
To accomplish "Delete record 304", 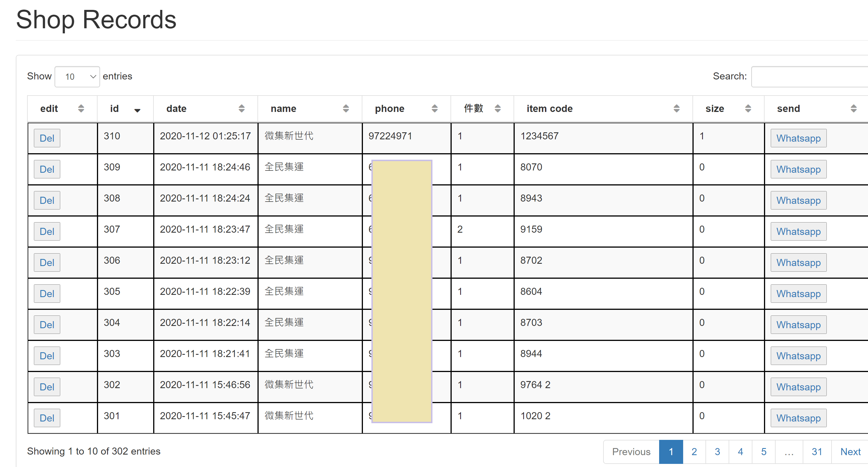I will click(x=47, y=325).
